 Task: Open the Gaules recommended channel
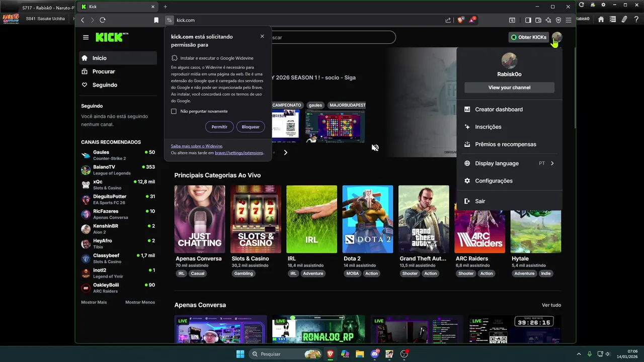click(118, 155)
